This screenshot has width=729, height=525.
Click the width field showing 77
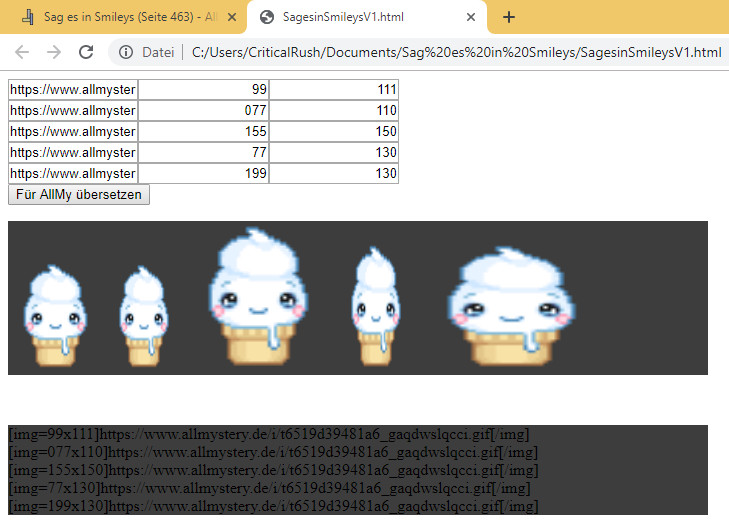[x=204, y=152]
